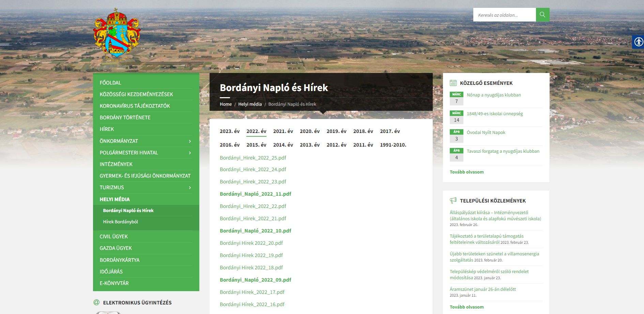Open Koronavírus tájékoztatók menu item

pyautogui.click(x=135, y=106)
